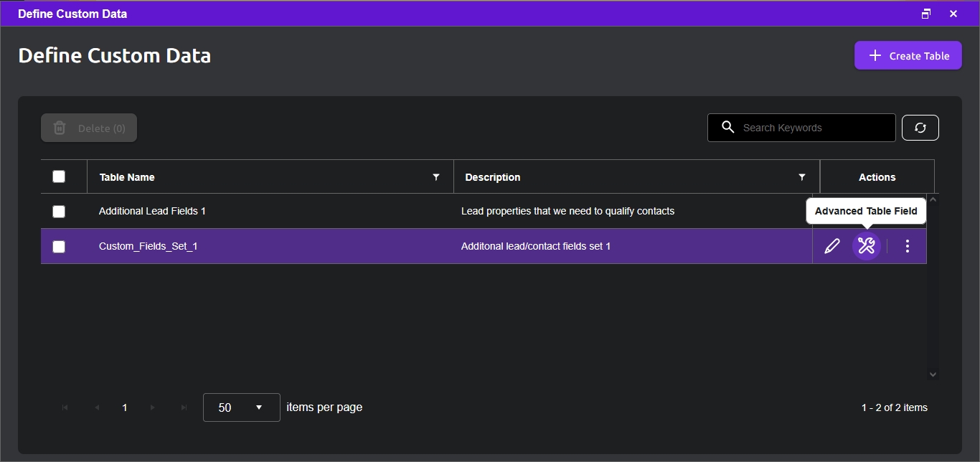Click the Actions column header
Viewport: 980px width, 462px height.
pos(877,177)
